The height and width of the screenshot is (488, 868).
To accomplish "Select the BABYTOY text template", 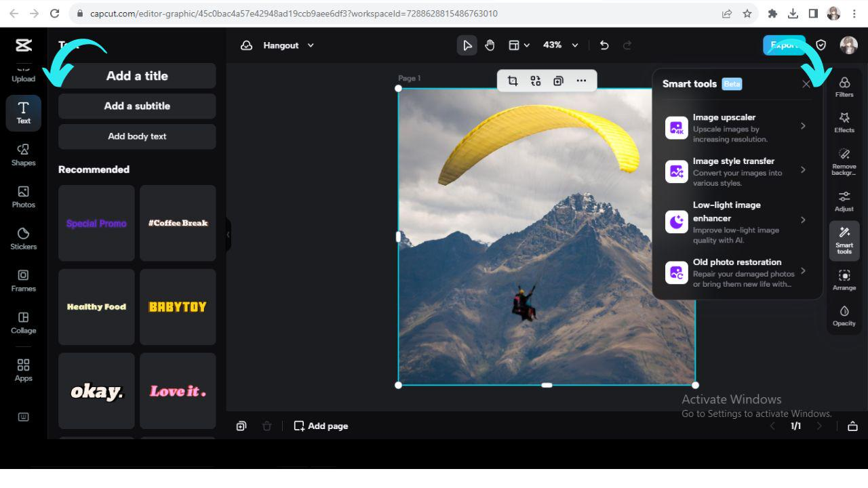I will [178, 307].
